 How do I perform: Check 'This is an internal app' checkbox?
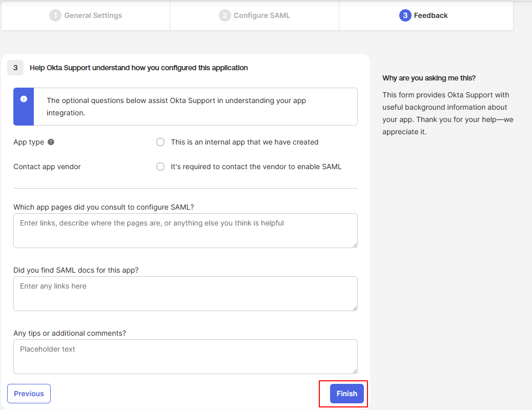[160, 142]
